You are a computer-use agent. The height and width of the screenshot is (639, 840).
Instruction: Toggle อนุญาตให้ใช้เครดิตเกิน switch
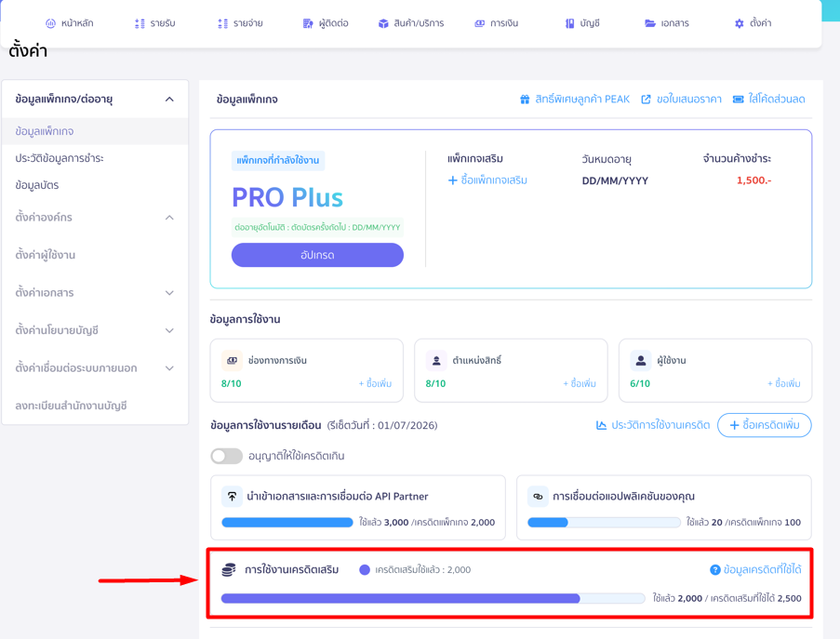click(x=226, y=456)
